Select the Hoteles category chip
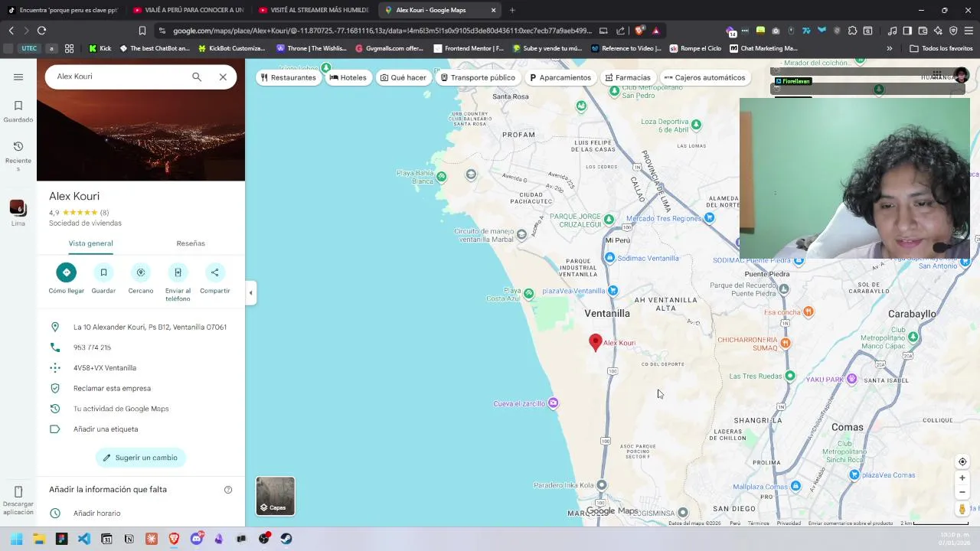 [348, 77]
